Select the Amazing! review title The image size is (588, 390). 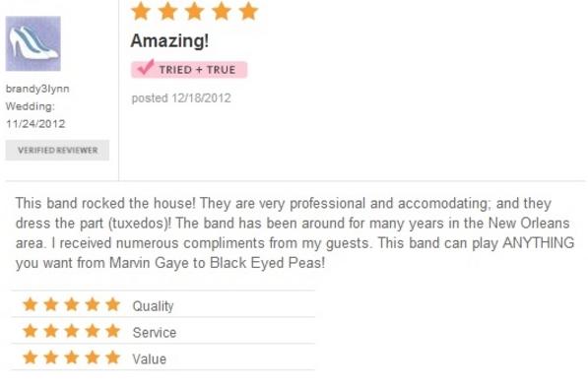click(169, 40)
